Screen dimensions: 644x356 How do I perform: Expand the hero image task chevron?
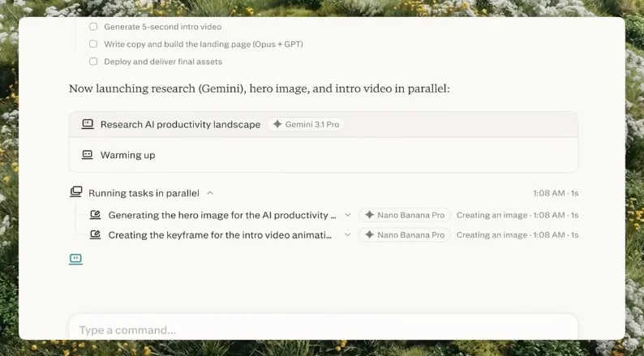pos(348,215)
